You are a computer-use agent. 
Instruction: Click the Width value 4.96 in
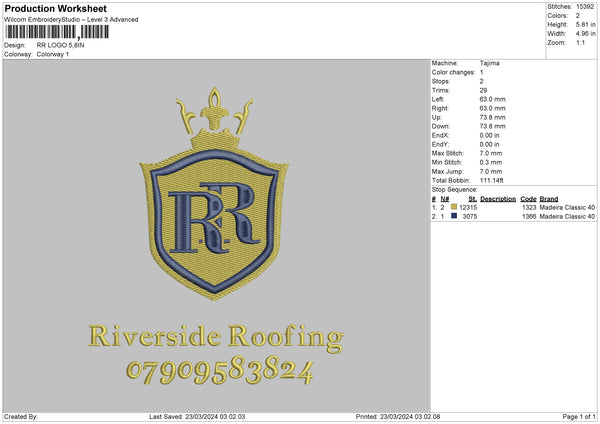pos(585,34)
